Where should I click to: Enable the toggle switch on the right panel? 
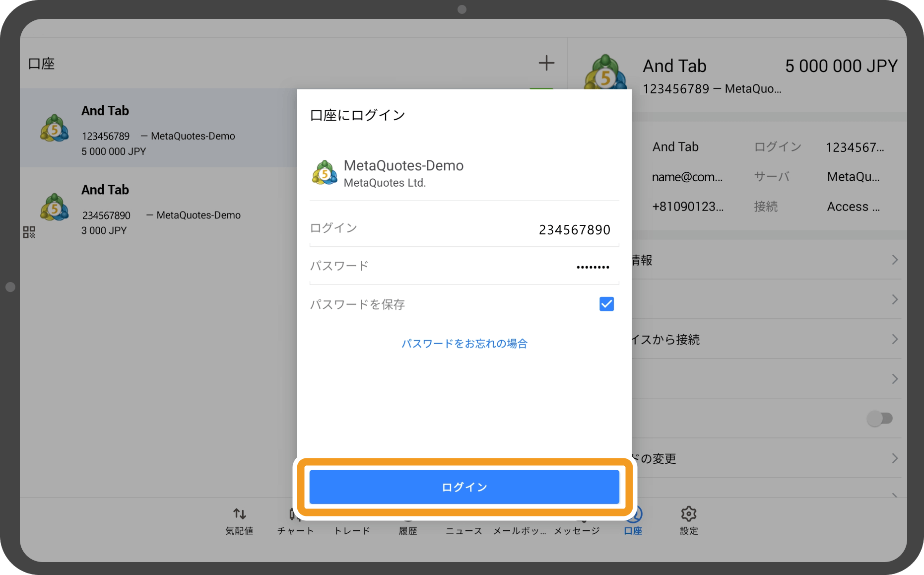(879, 419)
